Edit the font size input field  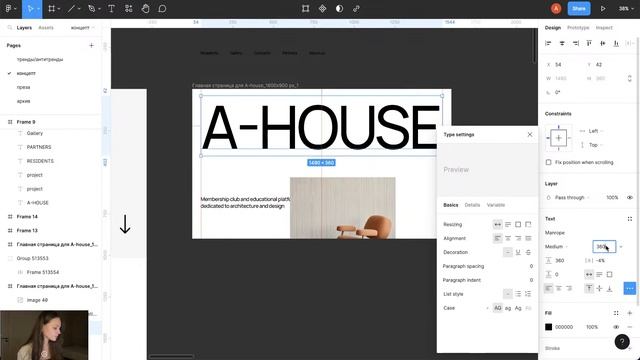[x=604, y=247]
